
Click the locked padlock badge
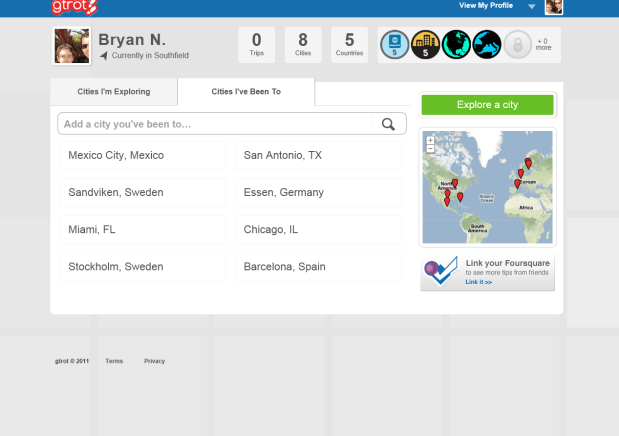[517, 44]
